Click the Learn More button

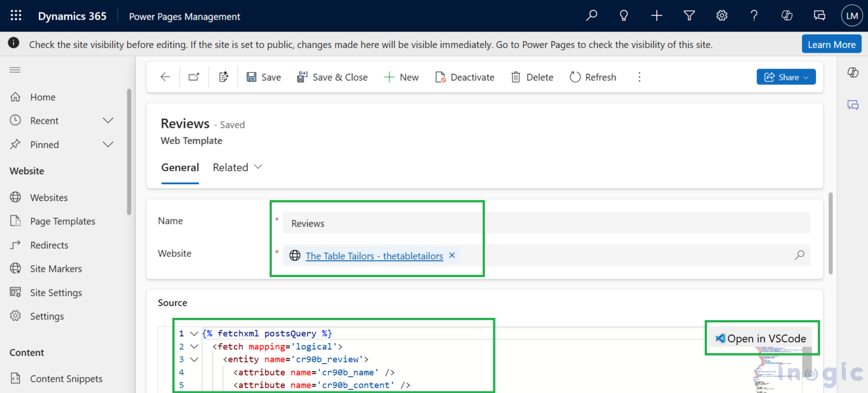click(831, 44)
